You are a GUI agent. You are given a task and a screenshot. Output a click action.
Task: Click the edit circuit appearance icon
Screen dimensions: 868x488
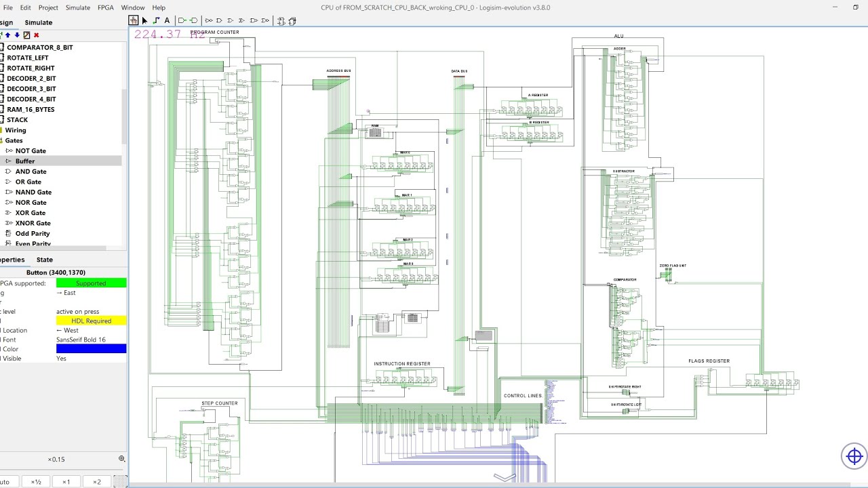click(x=26, y=35)
